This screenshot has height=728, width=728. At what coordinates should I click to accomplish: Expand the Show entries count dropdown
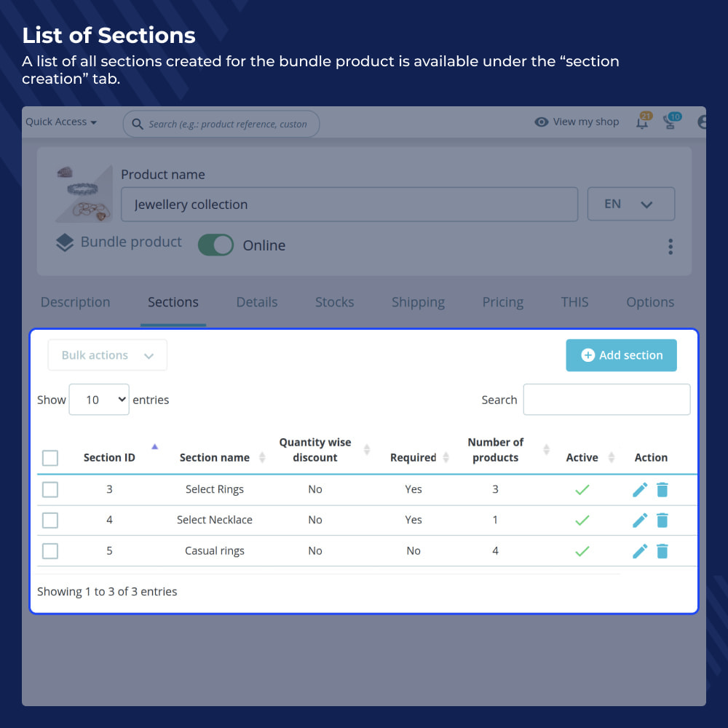click(x=99, y=400)
